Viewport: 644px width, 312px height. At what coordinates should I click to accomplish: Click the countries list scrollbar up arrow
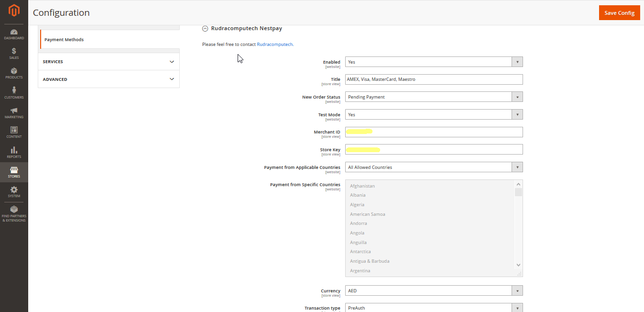518,184
